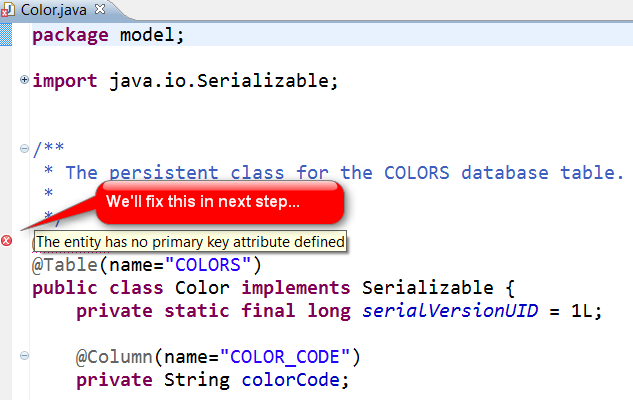Expand the folded import statements
This screenshot has width=633, height=400.
click(24, 79)
